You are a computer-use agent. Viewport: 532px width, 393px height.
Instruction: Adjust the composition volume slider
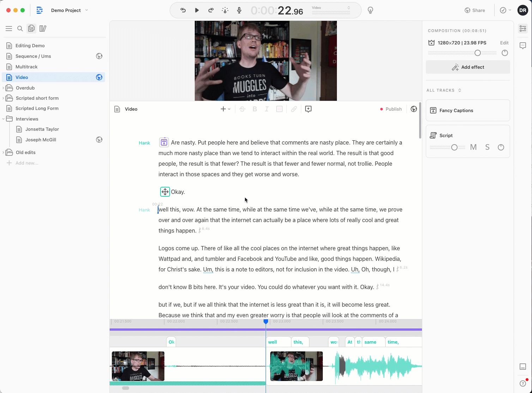coord(477,53)
